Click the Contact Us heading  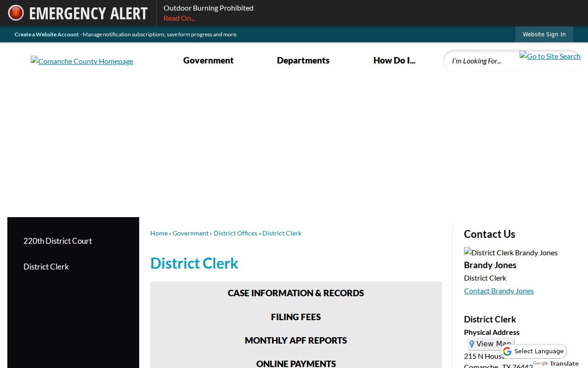(490, 234)
